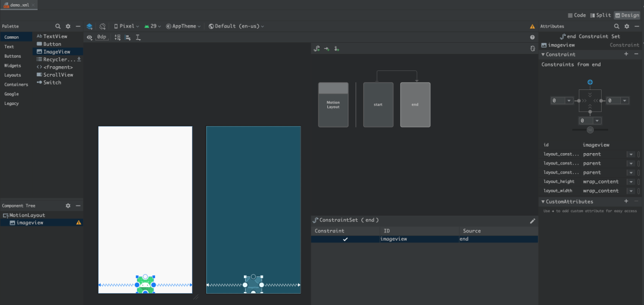Open the Attributes panel settings gear

[627, 26]
